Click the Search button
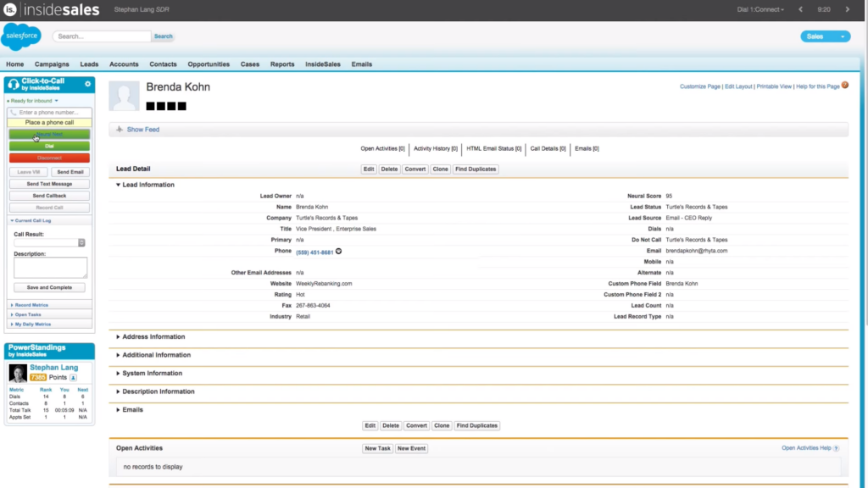868x488 pixels. 164,36
